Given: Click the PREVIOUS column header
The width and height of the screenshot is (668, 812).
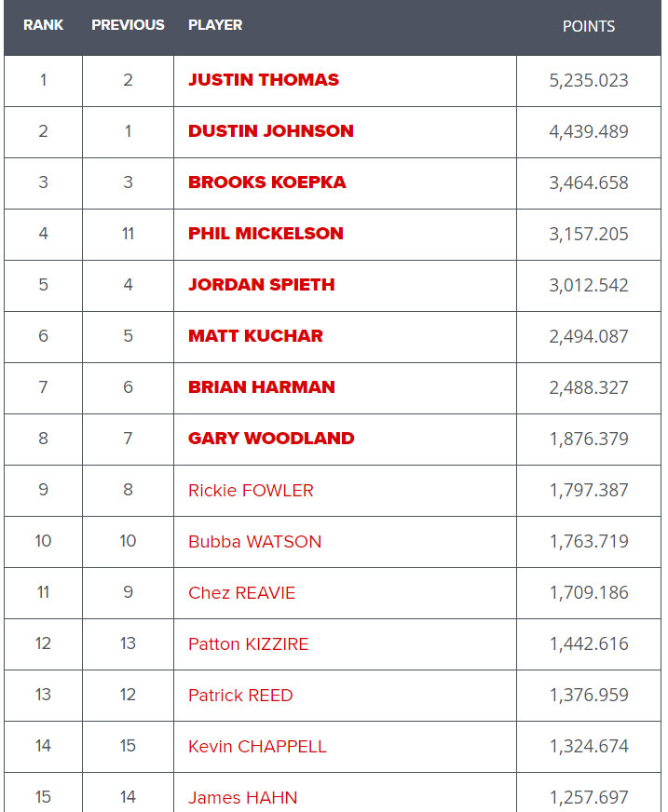Looking at the screenshot, I should point(128,25).
